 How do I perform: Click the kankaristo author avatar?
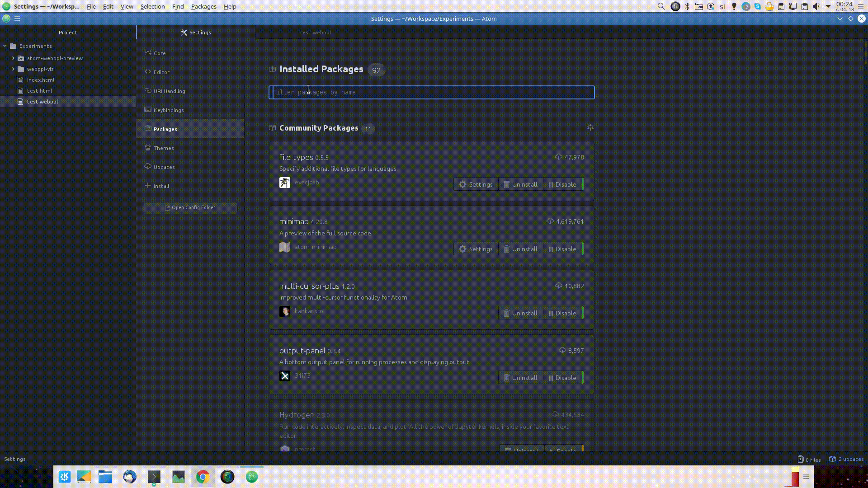click(284, 311)
